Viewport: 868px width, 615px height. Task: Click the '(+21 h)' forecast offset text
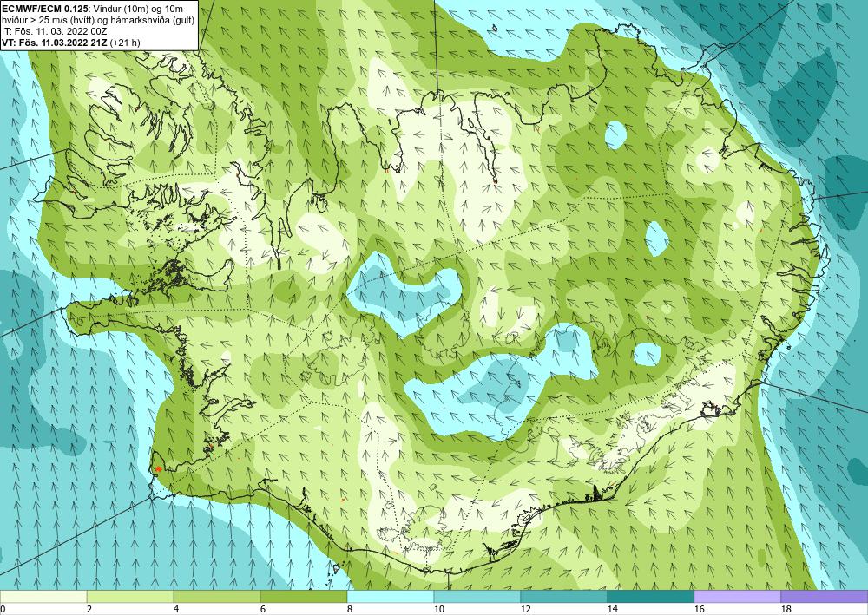[x=126, y=43]
